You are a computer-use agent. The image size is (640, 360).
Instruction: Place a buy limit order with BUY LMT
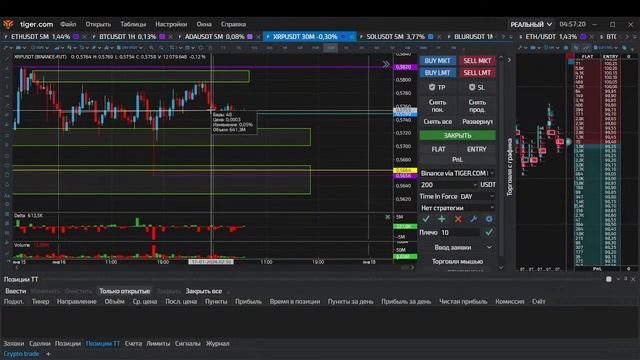438,73
